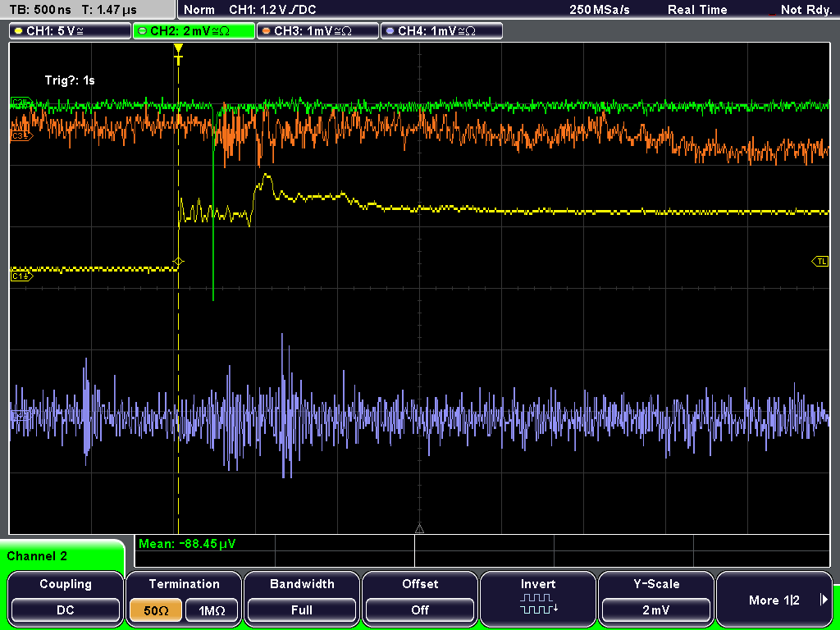This screenshot has width=840, height=630.
Task: Click the yellow TL trigger level marker
Action: click(820, 262)
